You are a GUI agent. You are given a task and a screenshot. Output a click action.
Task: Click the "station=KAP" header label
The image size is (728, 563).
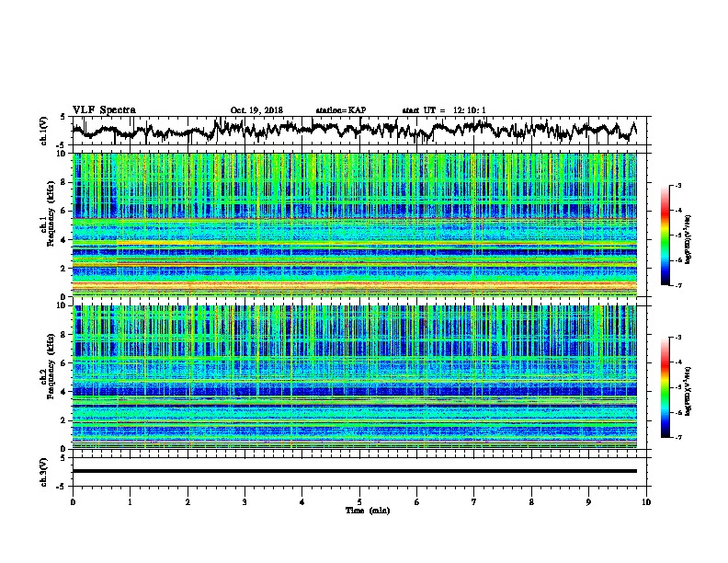(x=341, y=110)
